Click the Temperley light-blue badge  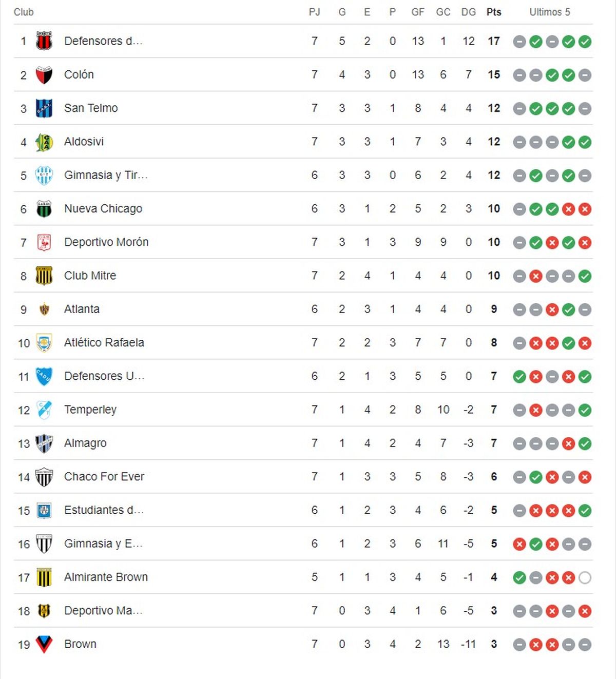click(x=44, y=410)
